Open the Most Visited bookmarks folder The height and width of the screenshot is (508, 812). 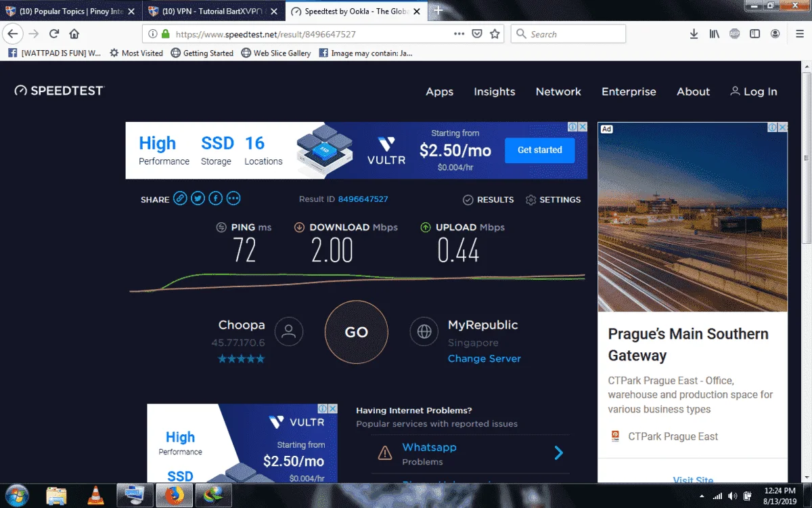point(136,53)
